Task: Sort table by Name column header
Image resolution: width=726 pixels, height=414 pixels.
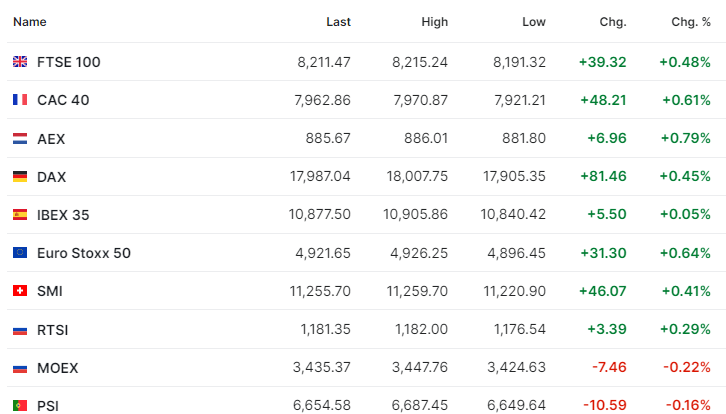Action: [x=30, y=22]
